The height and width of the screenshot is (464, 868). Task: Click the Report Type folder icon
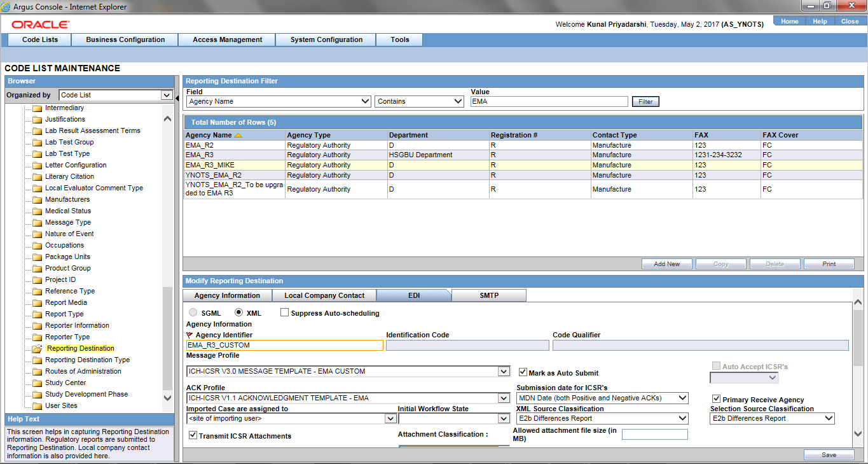coord(37,314)
